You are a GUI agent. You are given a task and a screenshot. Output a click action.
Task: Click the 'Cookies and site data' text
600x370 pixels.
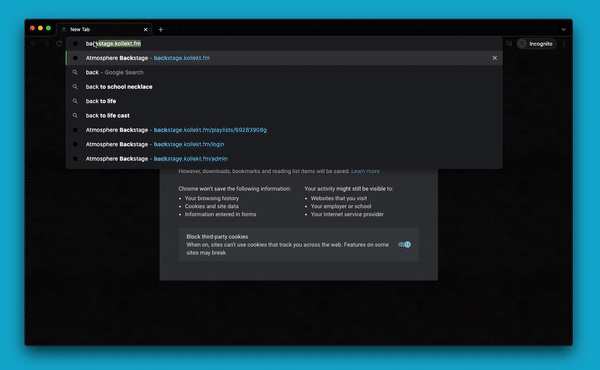[x=212, y=206]
